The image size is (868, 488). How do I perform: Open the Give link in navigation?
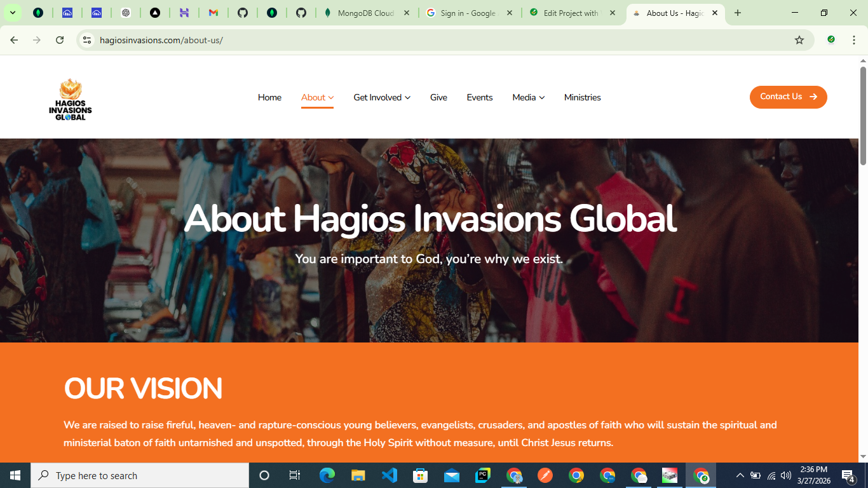click(x=438, y=97)
